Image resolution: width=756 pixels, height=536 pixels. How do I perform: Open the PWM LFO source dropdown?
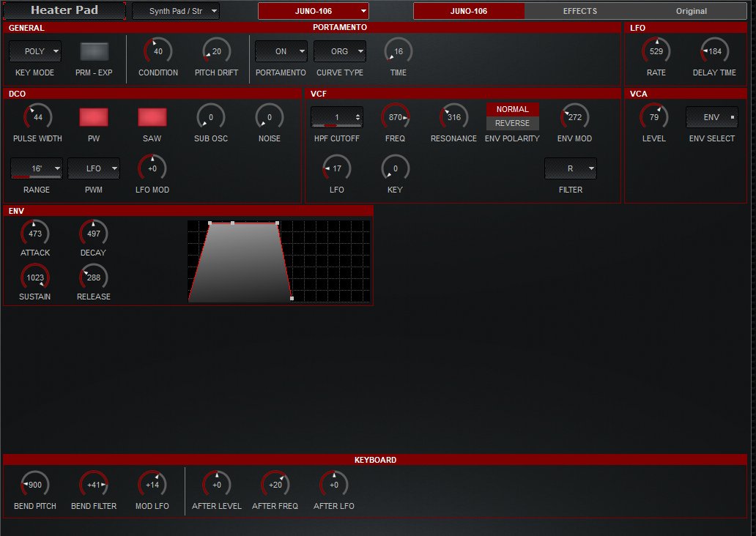[94, 168]
